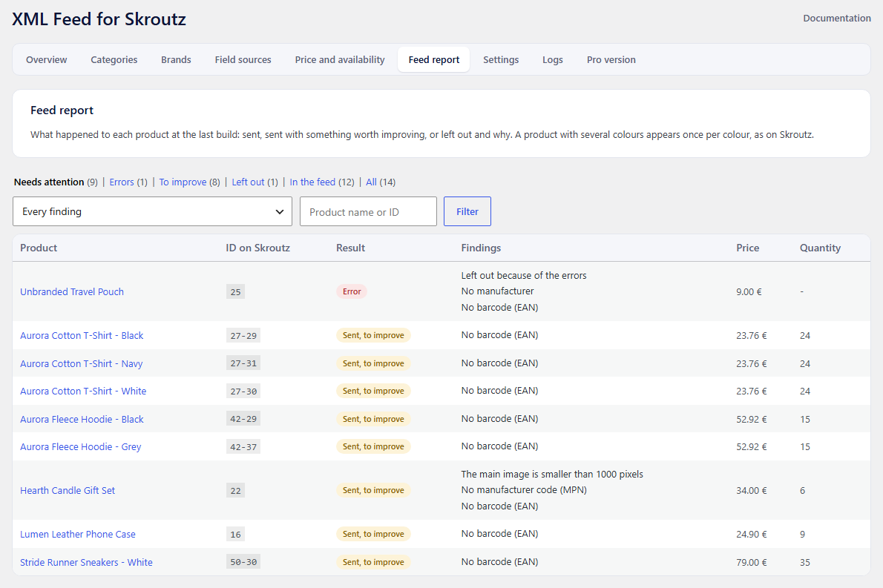Click 'Left out because of the errors'
Screen dimensions: 883x588
coord(524,275)
